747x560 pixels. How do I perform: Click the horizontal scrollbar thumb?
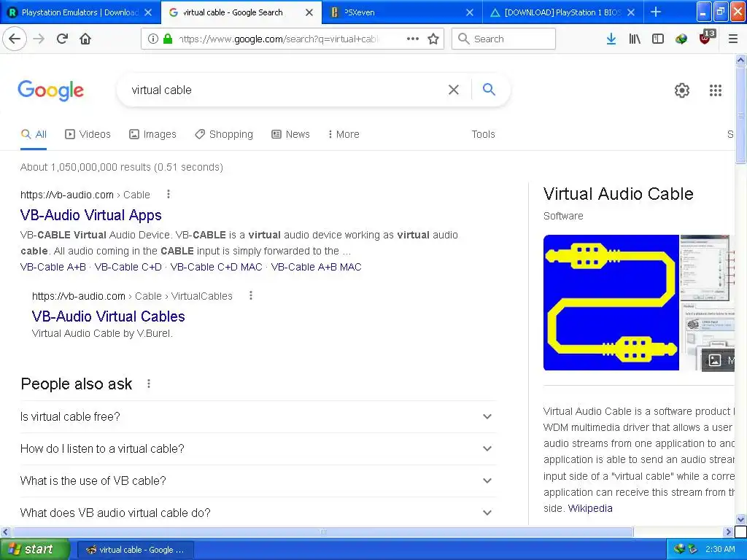pos(322,532)
